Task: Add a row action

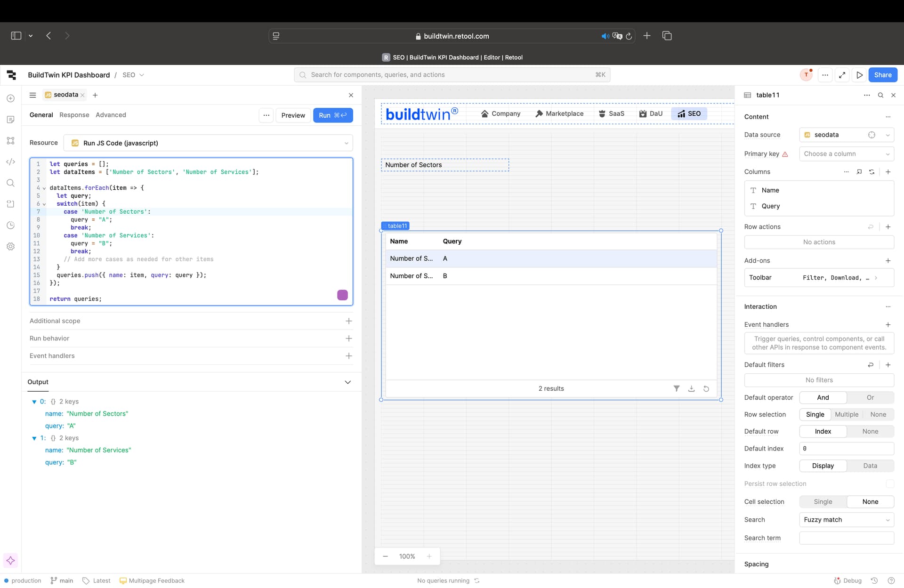Action: pyautogui.click(x=888, y=227)
